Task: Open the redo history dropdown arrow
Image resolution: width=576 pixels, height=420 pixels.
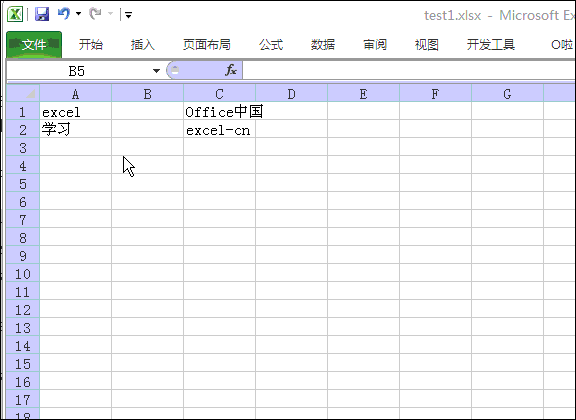Action: 110,14
